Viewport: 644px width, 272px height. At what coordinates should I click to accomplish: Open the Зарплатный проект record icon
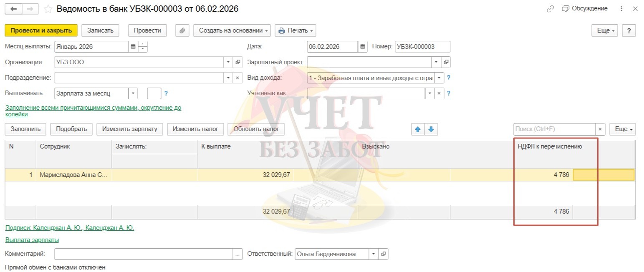446,62
